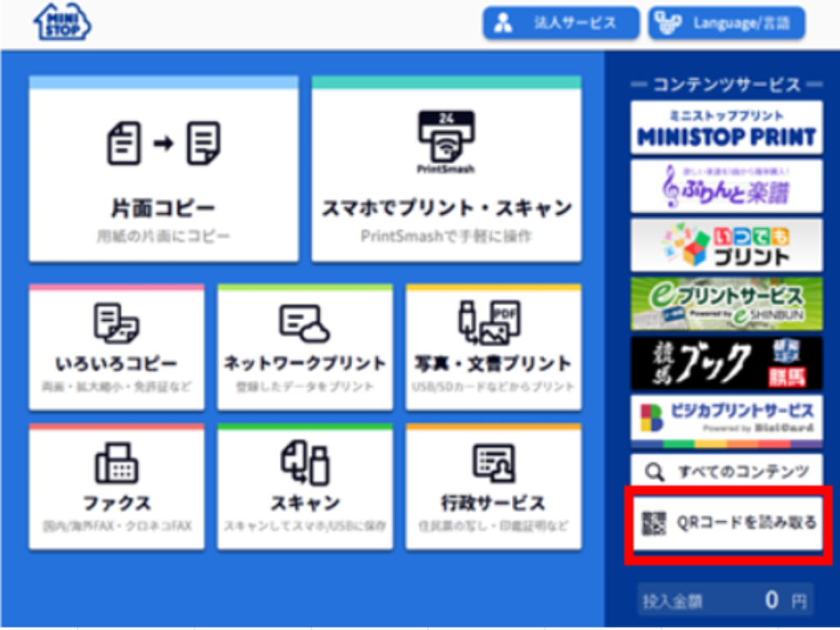Select the ファクス fax function
The image size is (840, 630).
coord(116,487)
